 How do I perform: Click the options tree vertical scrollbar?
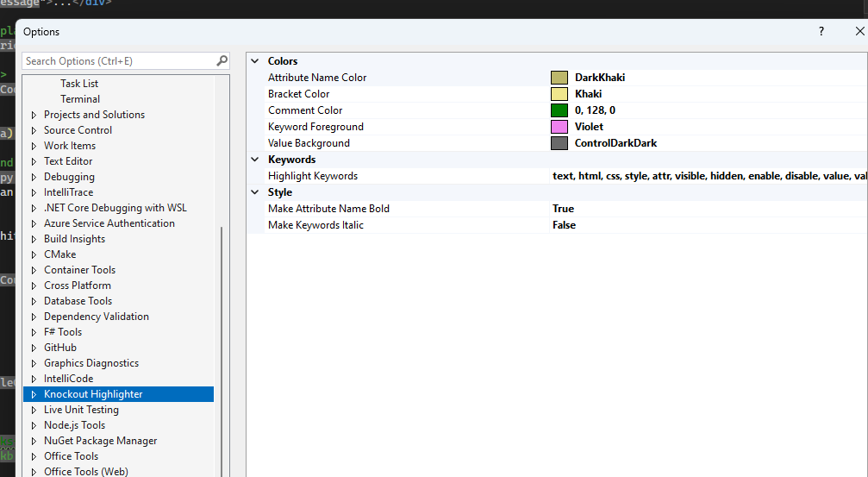pyautogui.click(x=222, y=345)
